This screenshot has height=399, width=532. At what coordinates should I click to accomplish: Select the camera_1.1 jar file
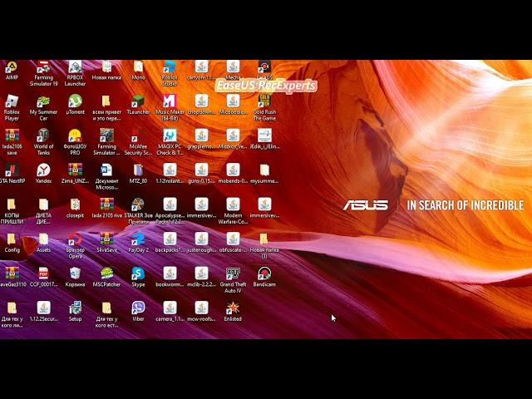(x=170, y=312)
